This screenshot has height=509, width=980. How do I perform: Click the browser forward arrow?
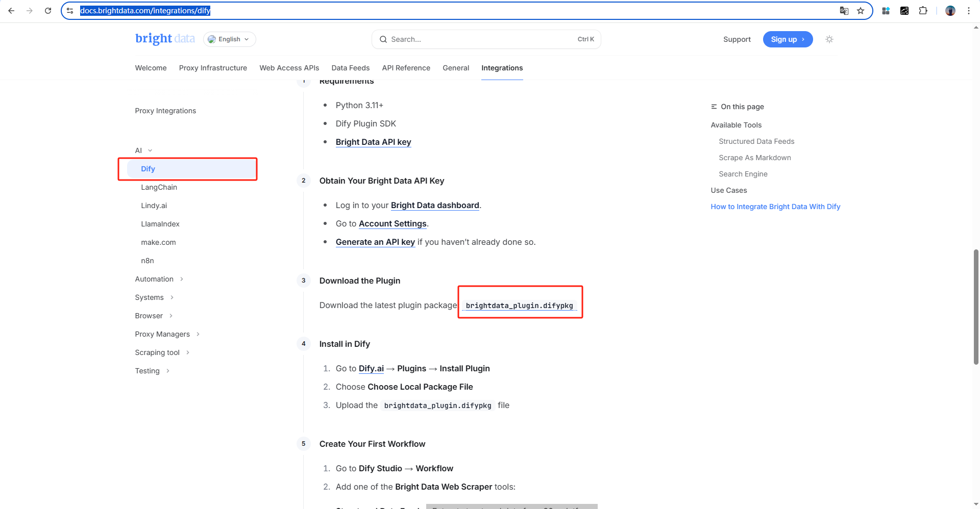[30, 11]
